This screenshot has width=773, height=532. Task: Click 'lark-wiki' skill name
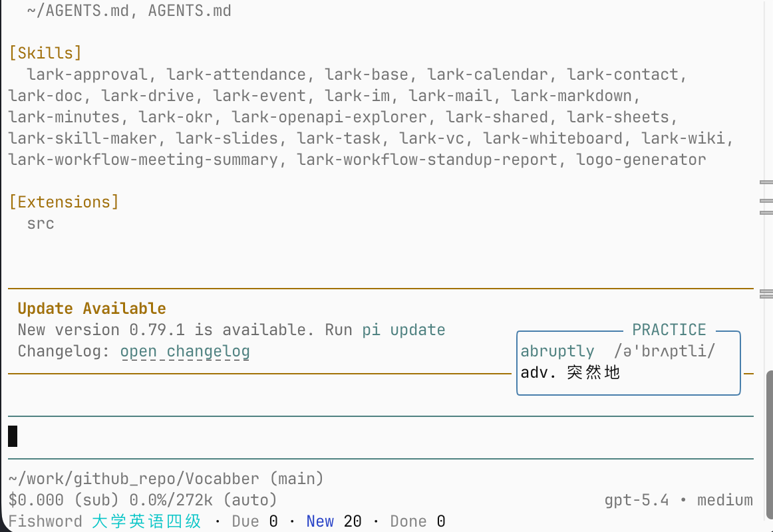(683, 138)
